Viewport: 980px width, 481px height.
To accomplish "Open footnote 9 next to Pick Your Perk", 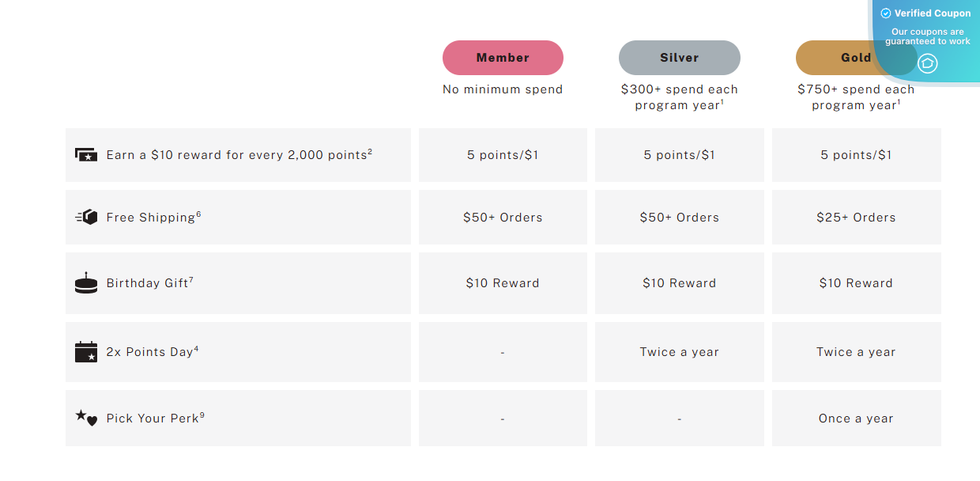I will [202, 415].
